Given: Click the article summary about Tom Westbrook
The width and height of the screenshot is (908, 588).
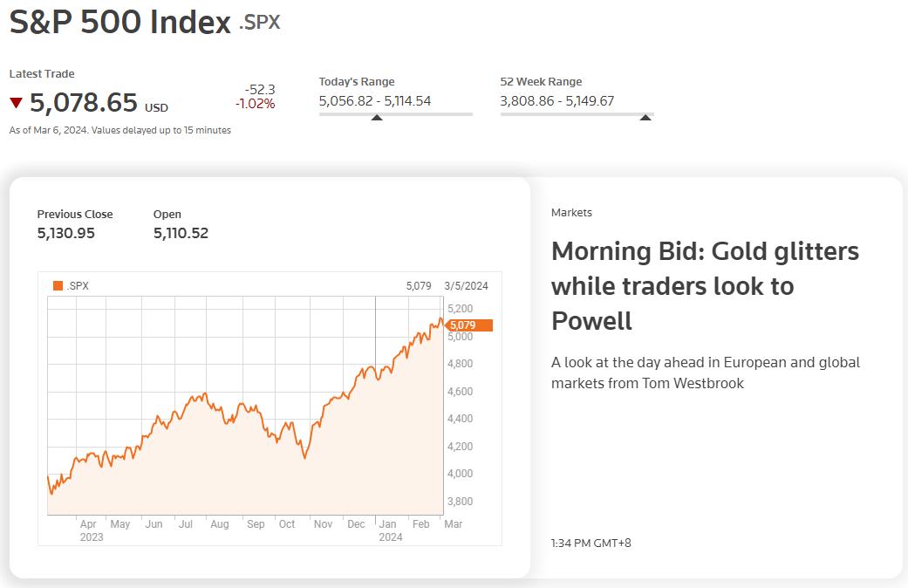Looking at the screenshot, I should [706, 373].
